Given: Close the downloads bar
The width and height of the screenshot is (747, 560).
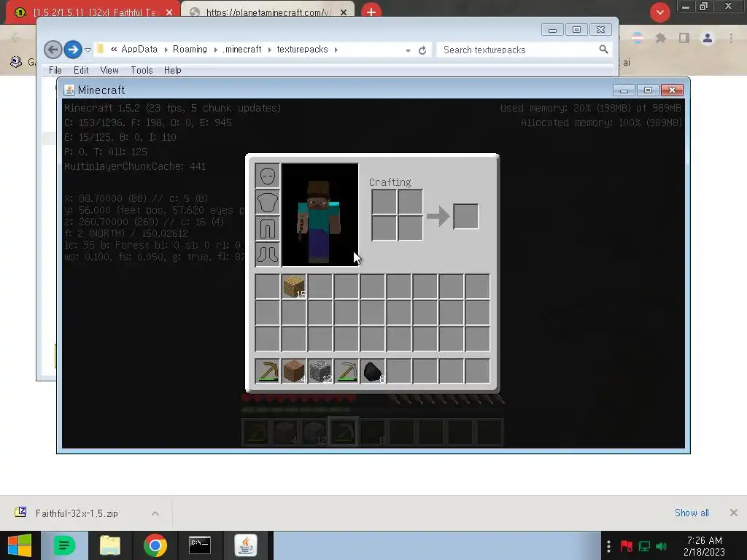Looking at the screenshot, I should 734,513.
